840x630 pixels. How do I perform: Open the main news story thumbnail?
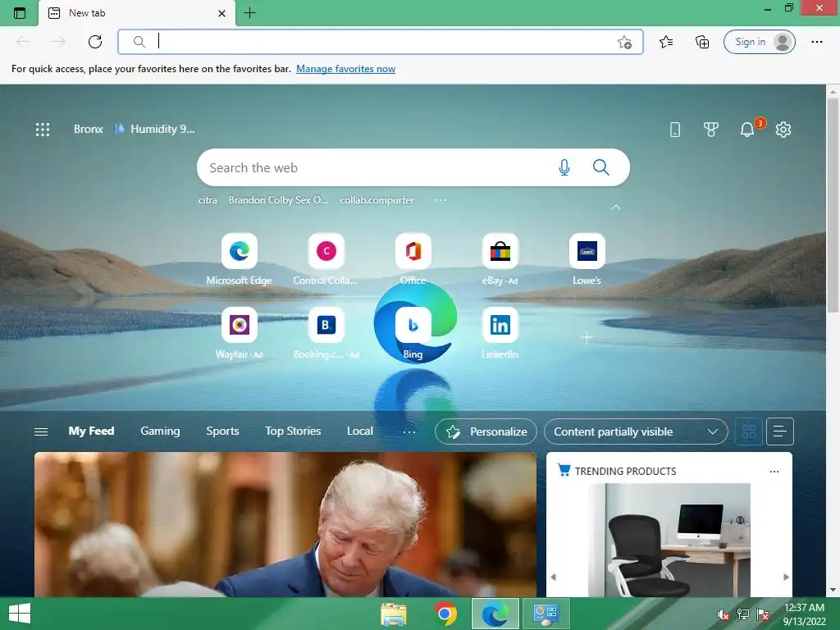(285, 524)
